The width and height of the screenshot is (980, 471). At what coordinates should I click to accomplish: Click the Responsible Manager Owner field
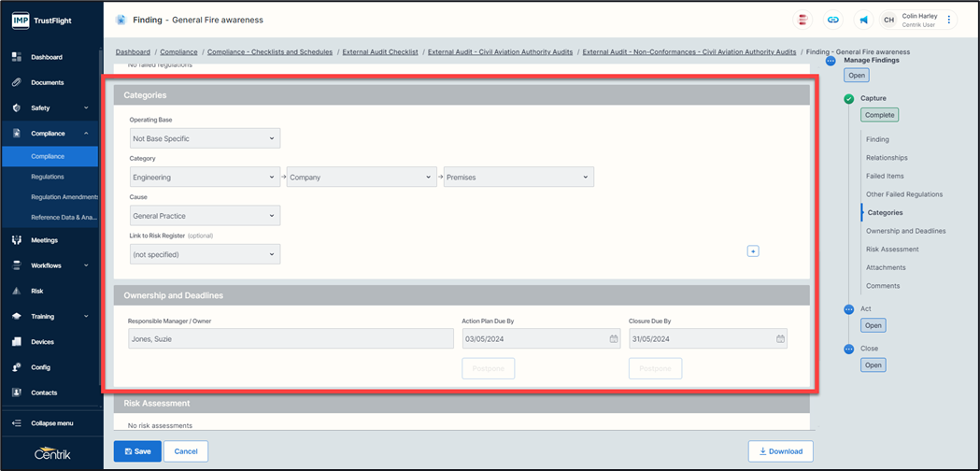290,338
